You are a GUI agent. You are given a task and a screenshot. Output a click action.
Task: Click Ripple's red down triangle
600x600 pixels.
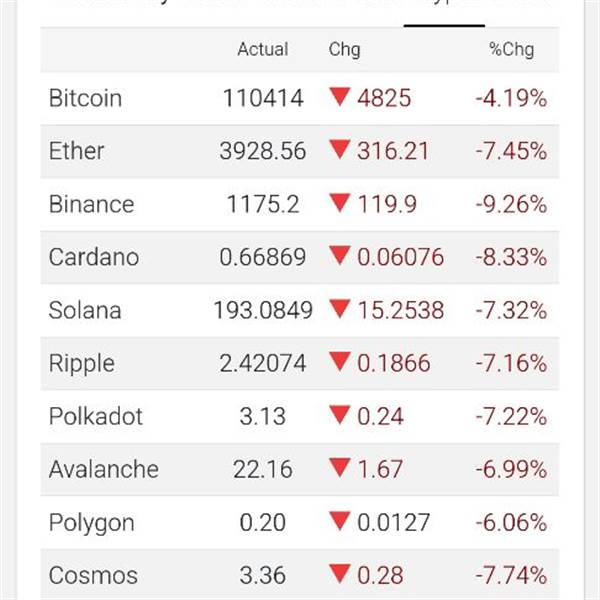(340, 362)
